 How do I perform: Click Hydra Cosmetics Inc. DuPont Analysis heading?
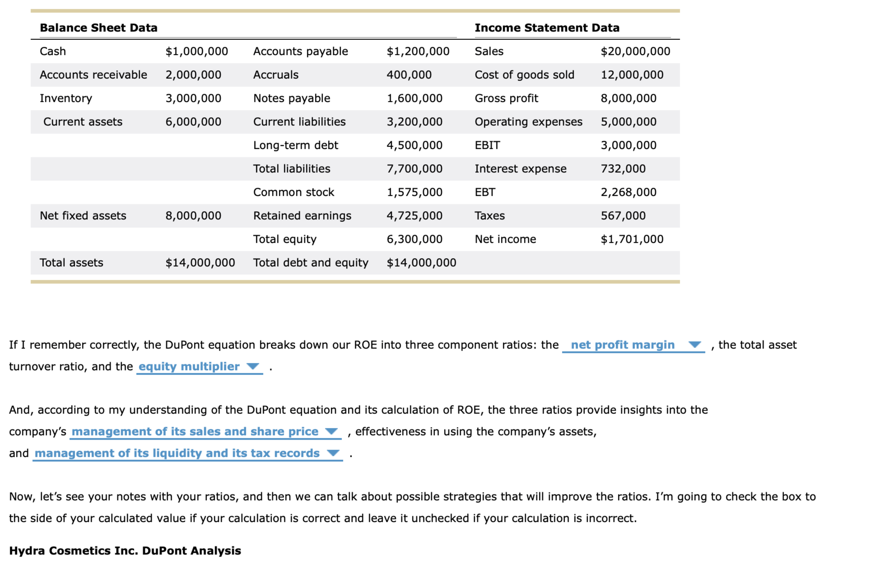[125, 551]
